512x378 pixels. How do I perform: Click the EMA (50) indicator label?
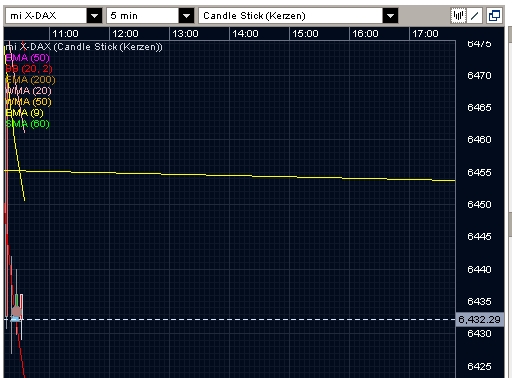point(28,58)
